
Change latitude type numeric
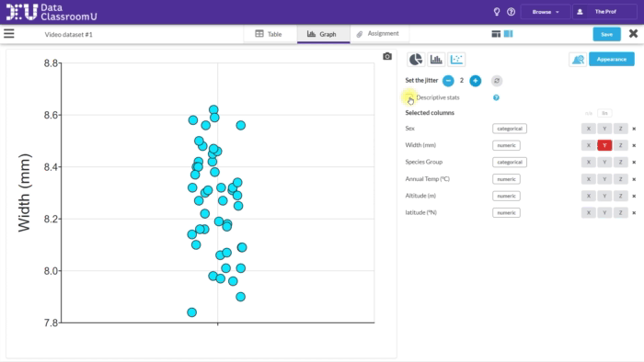506,213
